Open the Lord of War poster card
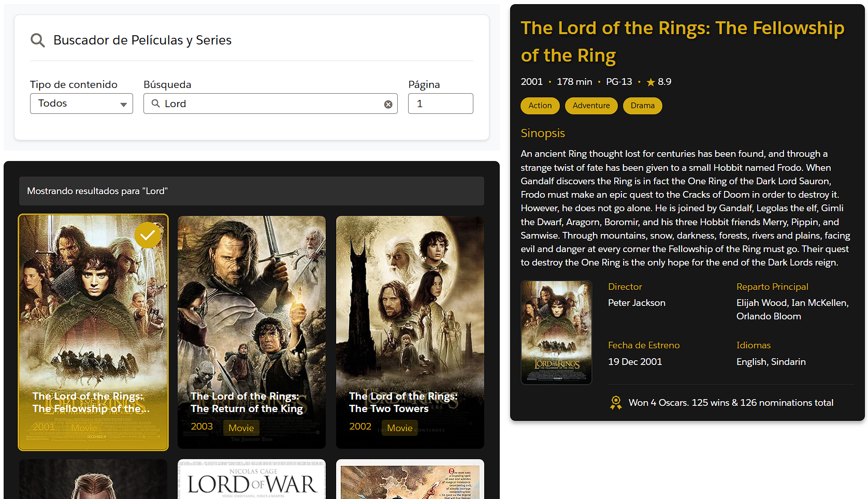This screenshot has height=499, width=868. (x=252, y=479)
